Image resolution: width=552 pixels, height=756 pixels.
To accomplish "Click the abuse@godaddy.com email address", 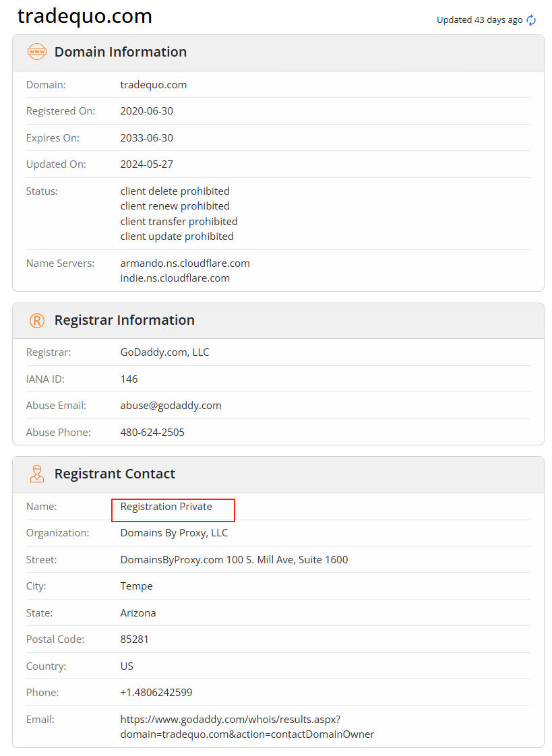I will tap(171, 406).
